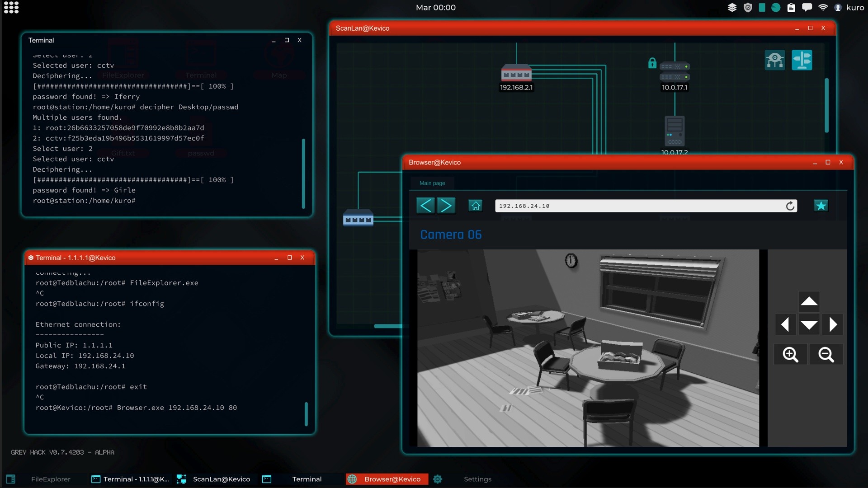Click the home icon in Browser@Kevico

pyautogui.click(x=475, y=205)
